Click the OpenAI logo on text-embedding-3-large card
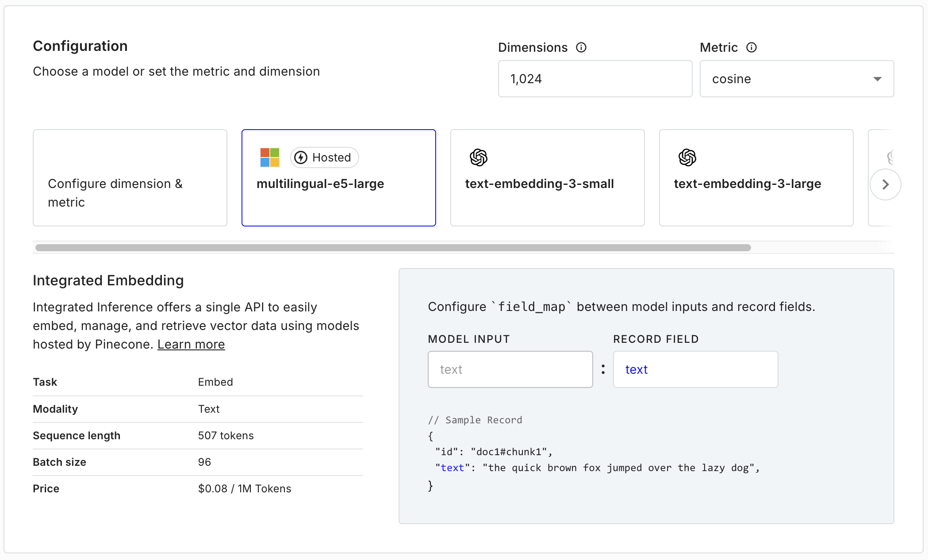 [x=687, y=157]
